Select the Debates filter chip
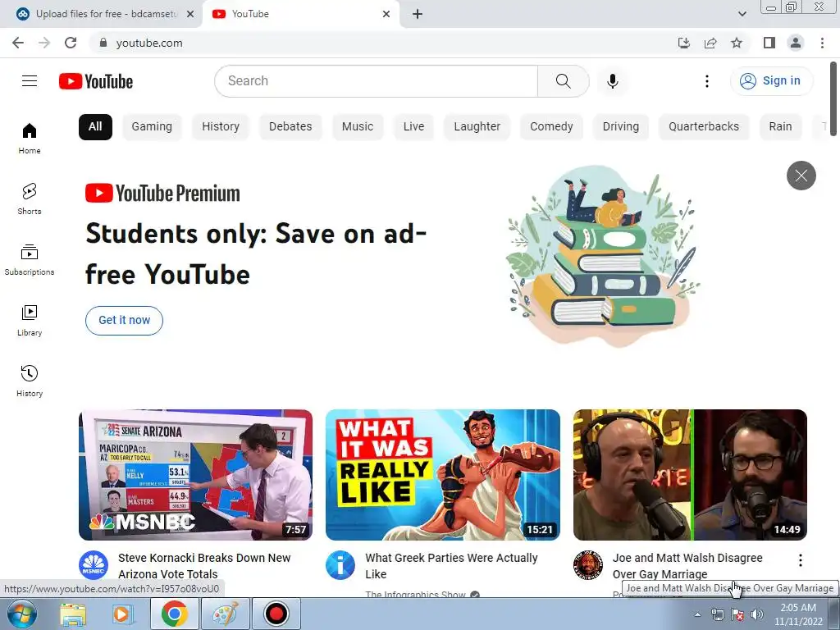 (x=290, y=127)
